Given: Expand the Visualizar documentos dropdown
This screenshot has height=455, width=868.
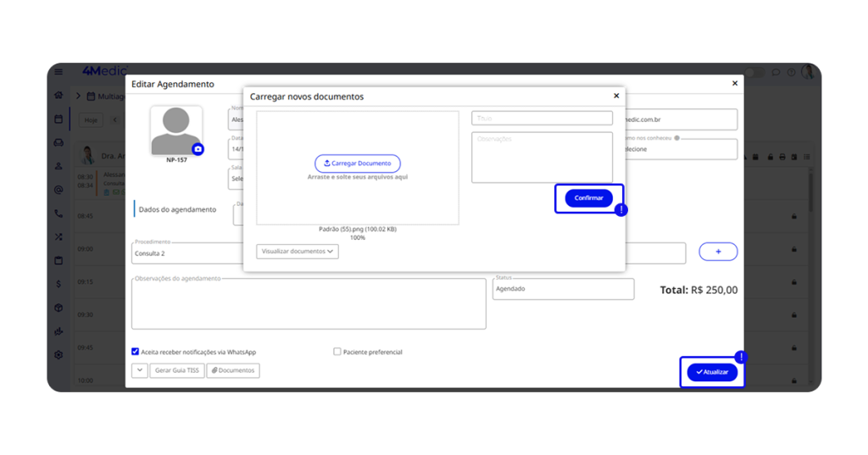Looking at the screenshot, I should click(x=298, y=252).
